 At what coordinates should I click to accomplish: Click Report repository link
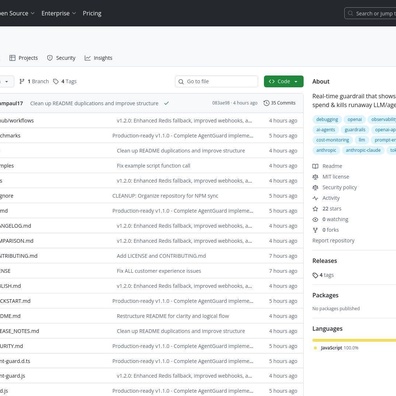[333, 241]
